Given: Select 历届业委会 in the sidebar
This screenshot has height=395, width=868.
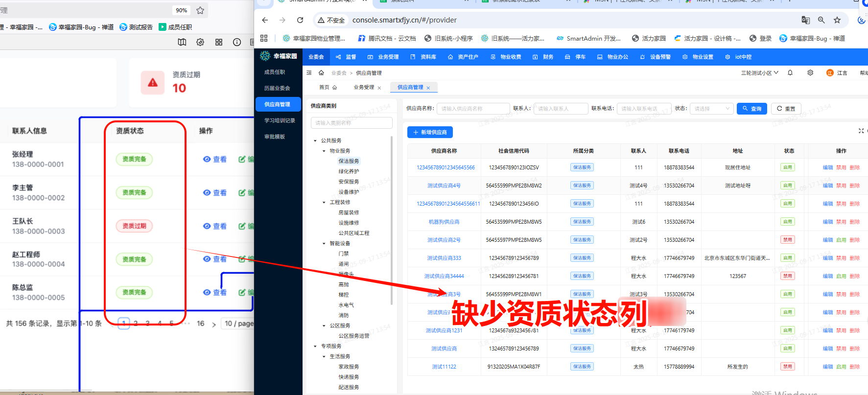Looking at the screenshot, I should point(277,88).
